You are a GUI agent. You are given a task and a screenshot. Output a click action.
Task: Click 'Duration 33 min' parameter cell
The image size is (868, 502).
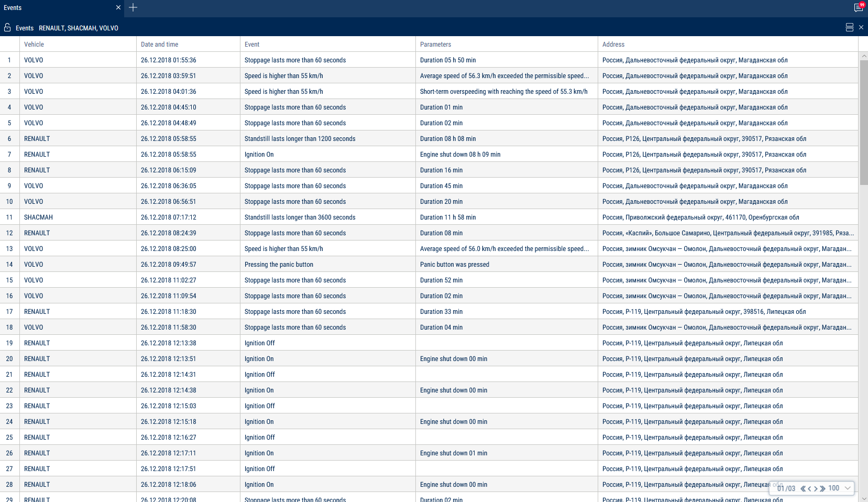(x=507, y=311)
